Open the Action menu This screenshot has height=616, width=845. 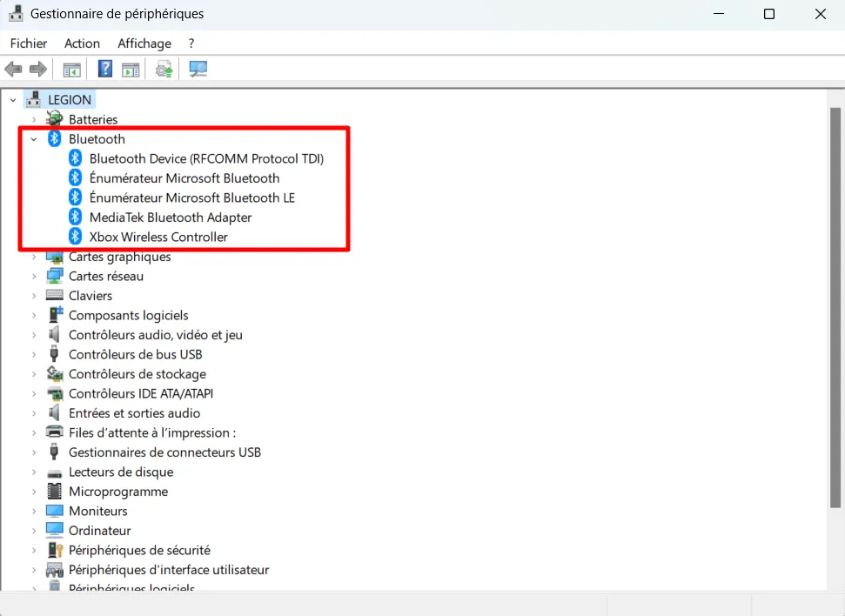(x=82, y=44)
